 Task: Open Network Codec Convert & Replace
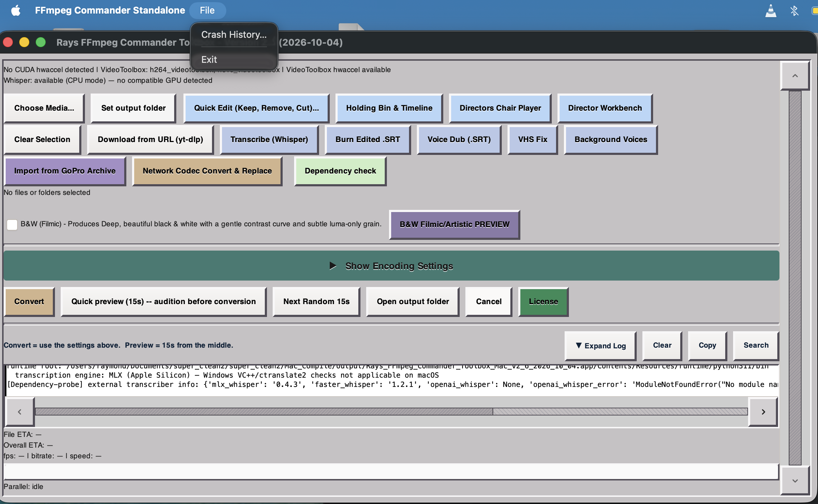pyautogui.click(x=207, y=171)
